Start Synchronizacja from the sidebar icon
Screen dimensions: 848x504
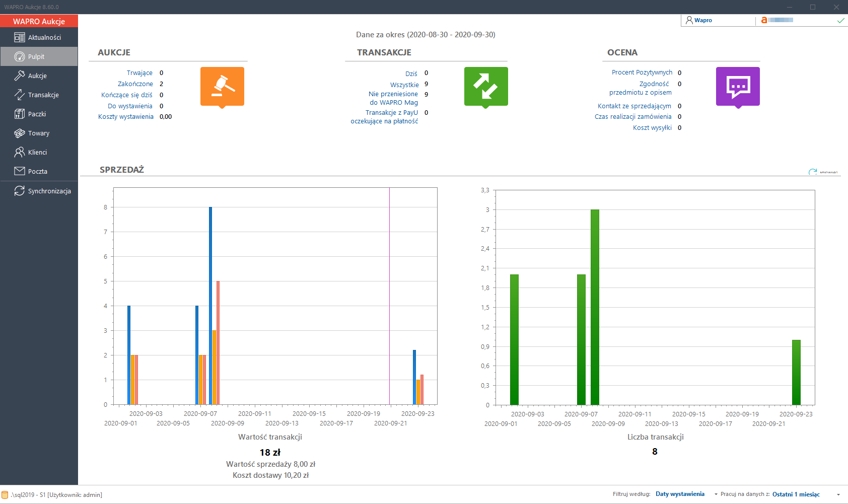20,191
